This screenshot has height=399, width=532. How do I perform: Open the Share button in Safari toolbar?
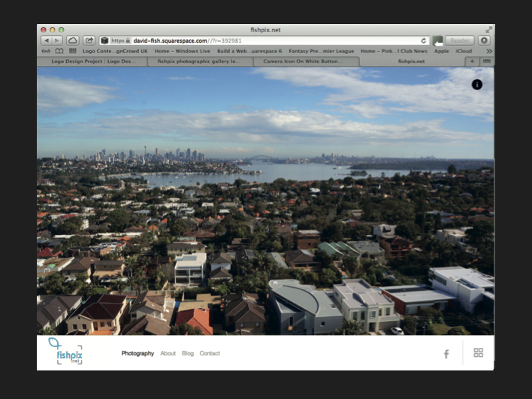pyautogui.click(x=89, y=41)
